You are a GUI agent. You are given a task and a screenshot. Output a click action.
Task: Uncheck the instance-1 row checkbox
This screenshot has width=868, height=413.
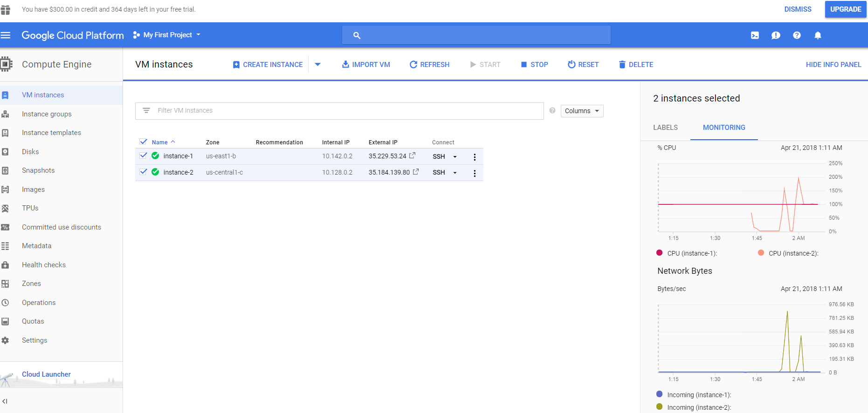[x=143, y=156]
